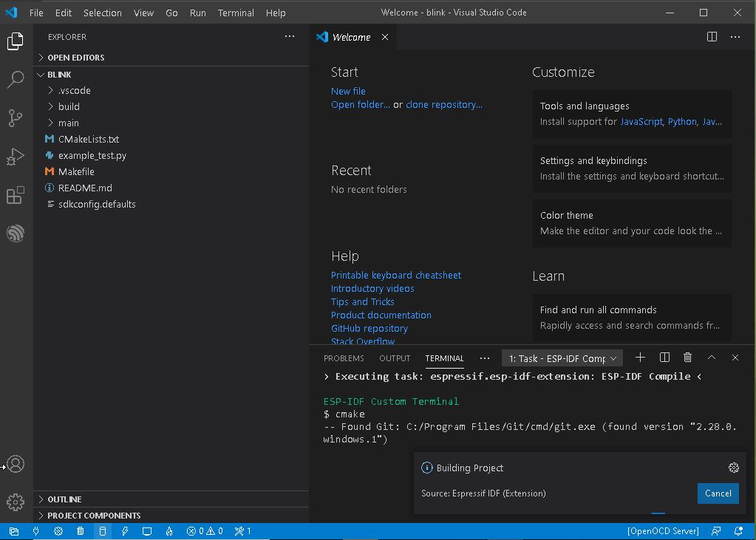The width and height of the screenshot is (756, 540).
Task: Open the Search view in activity bar
Action: (16, 79)
